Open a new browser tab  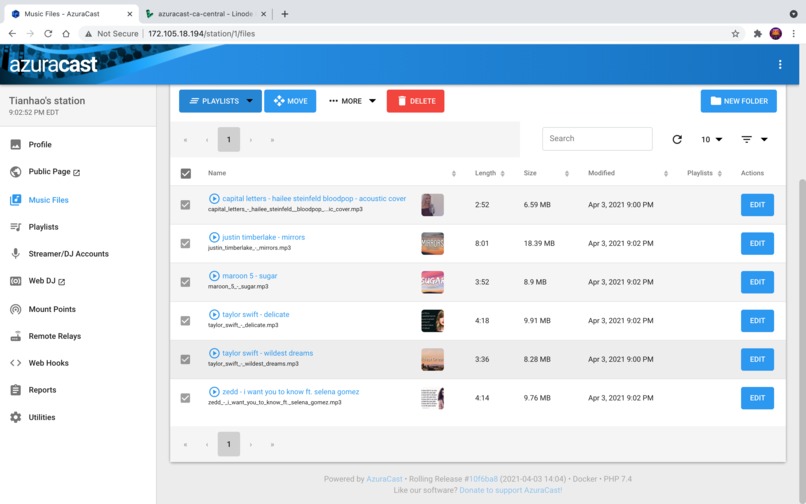(284, 14)
